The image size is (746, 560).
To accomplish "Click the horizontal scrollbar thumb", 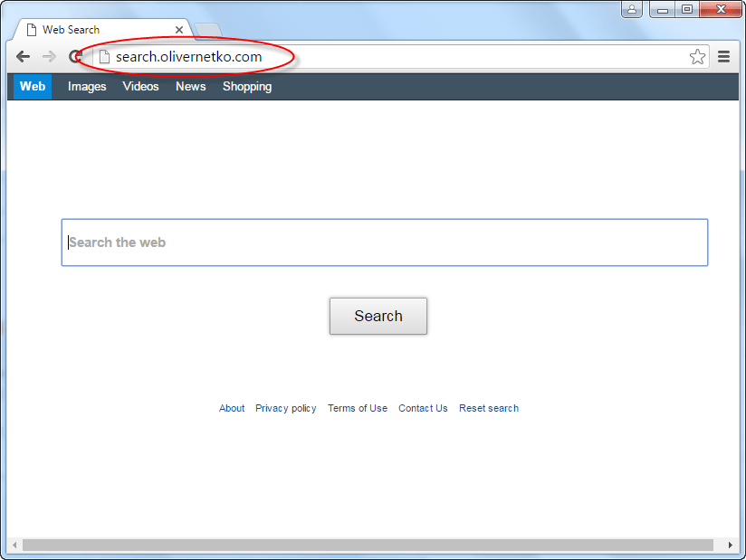I will 368,545.
